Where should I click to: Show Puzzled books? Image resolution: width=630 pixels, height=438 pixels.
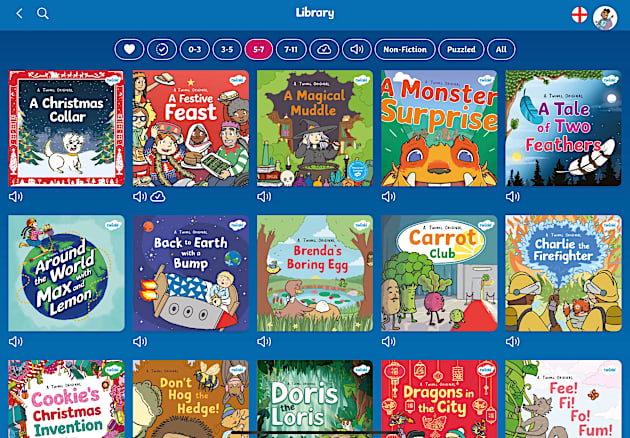(x=461, y=49)
